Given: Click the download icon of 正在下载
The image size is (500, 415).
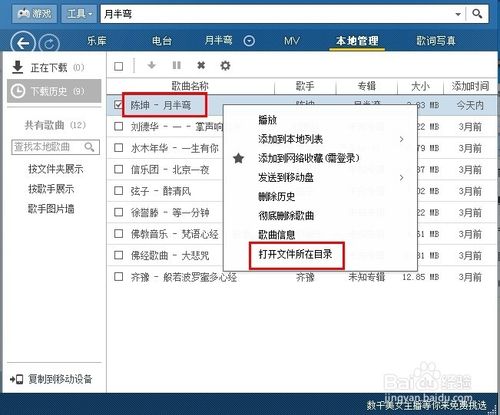Looking at the screenshot, I should click(17, 68).
